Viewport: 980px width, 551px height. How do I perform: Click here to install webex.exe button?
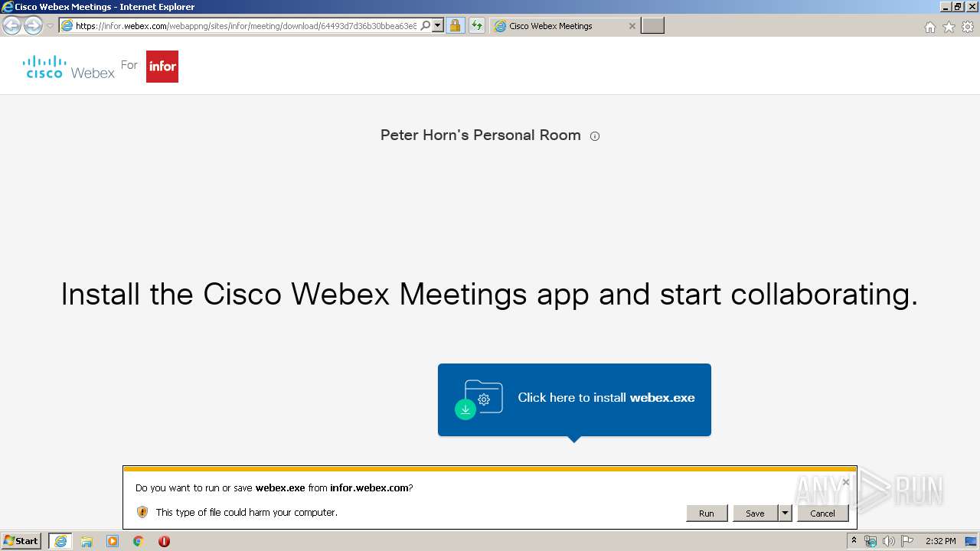click(574, 399)
